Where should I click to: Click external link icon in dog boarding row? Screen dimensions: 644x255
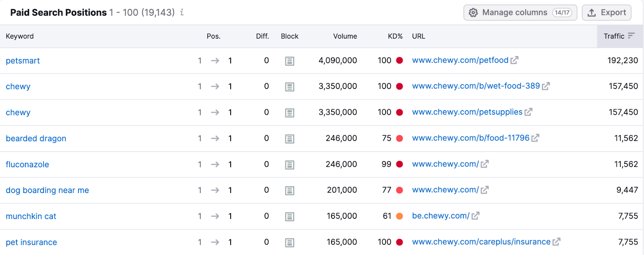[x=485, y=190]
